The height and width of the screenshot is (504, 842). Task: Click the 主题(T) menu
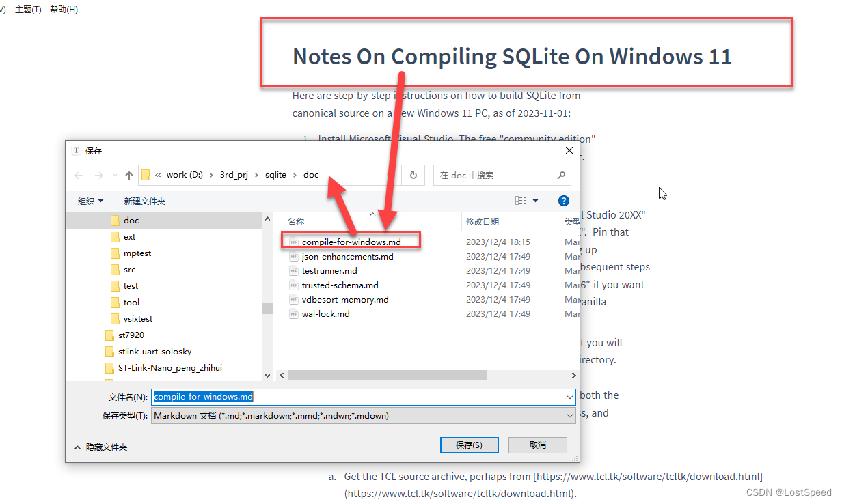pyautogui.click(x=28, y=10)
